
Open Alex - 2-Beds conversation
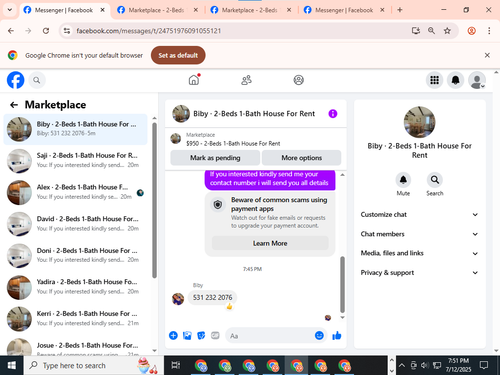(x=75, y=192)
